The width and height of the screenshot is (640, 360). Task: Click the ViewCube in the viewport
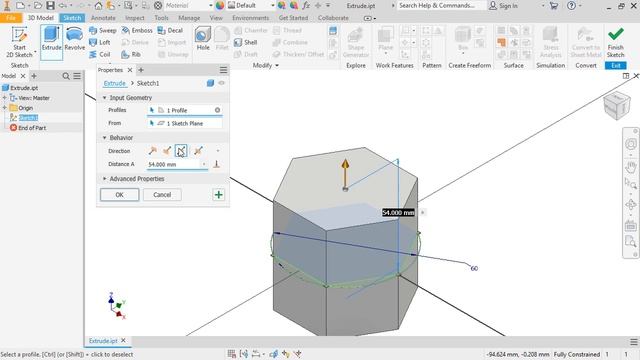pyautogui.click(x=616, y=106)
